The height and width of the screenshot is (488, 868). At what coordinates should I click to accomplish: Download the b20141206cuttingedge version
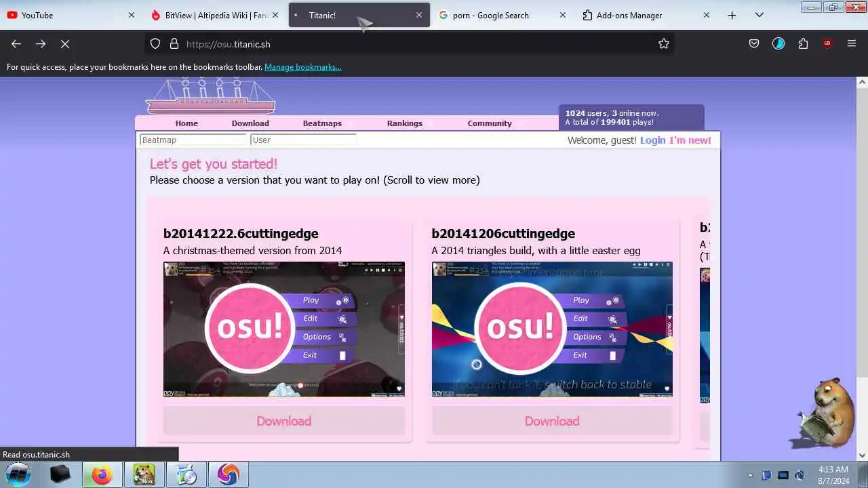click(x=552, y=421)
